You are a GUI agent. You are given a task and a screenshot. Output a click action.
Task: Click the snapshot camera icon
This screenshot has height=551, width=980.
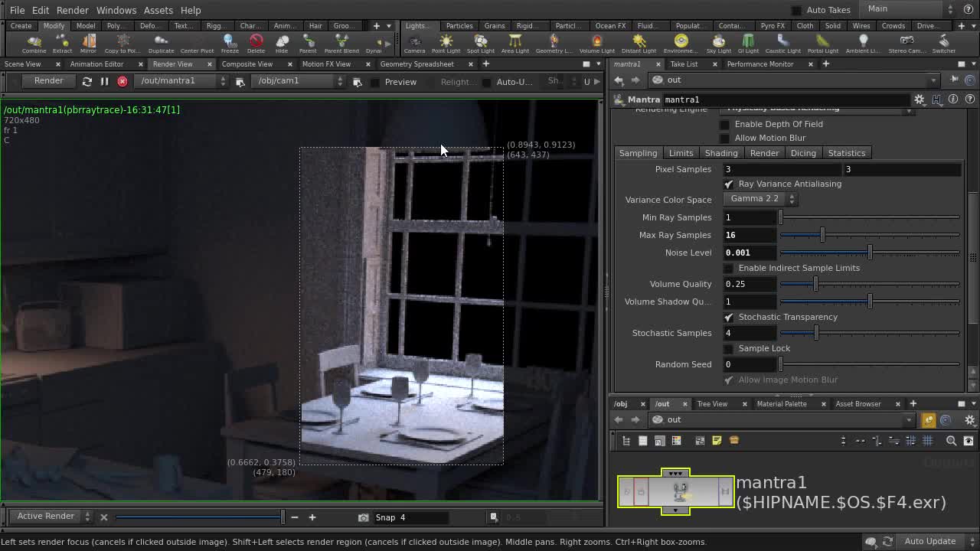363,517
